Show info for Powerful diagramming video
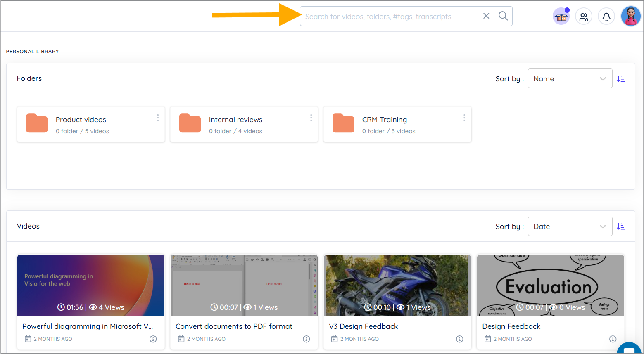The image size is (644, 354). (153, 339)
